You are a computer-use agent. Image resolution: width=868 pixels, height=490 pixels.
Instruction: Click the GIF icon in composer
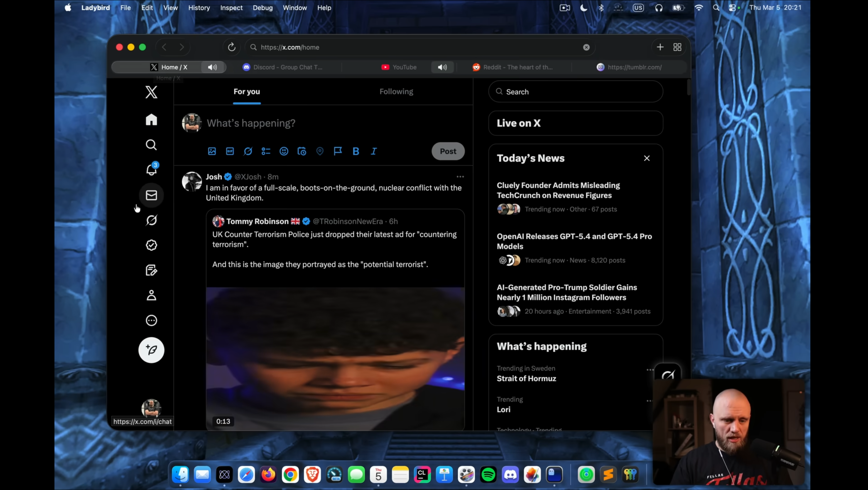230,151
